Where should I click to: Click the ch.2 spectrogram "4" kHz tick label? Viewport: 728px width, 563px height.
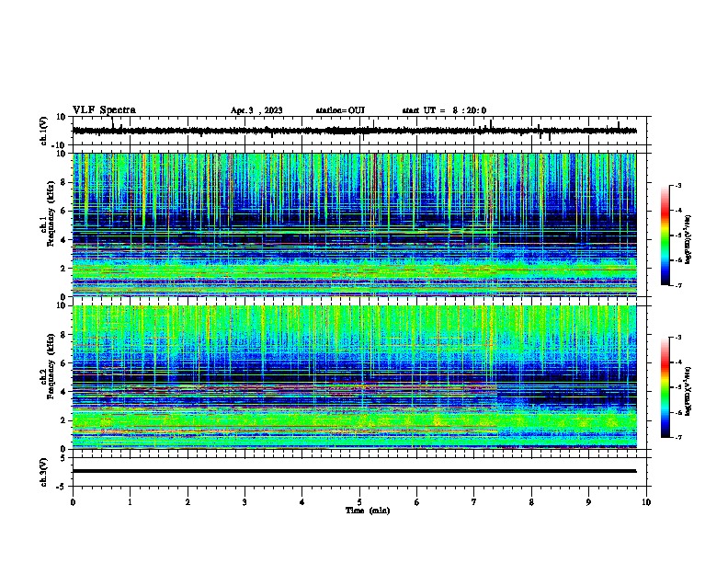coord(64,392)
